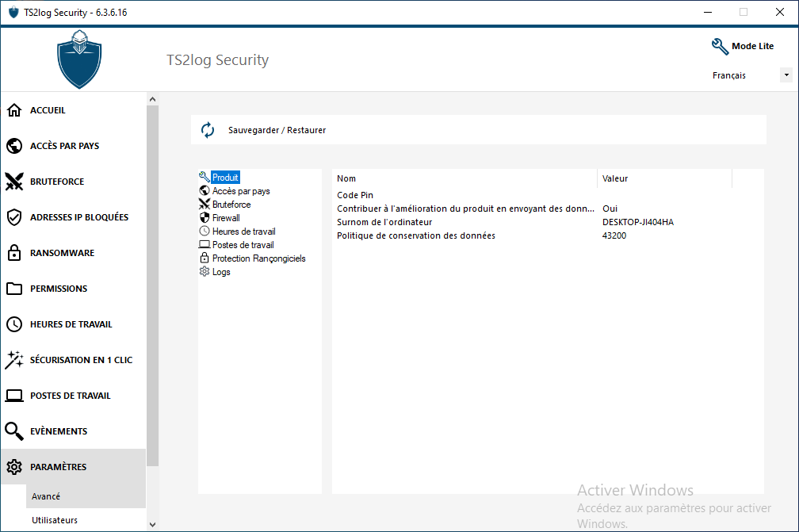
Task: Click the Oui value cell
Action: pyautogui.click(x=610, y=209)
